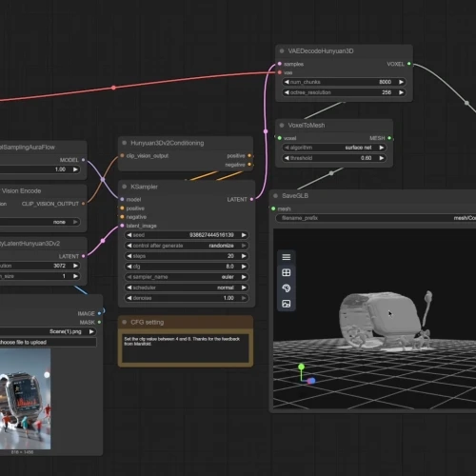
Task: Open the algorithm dropdown showing surface net
Action: tap(334, 148)
